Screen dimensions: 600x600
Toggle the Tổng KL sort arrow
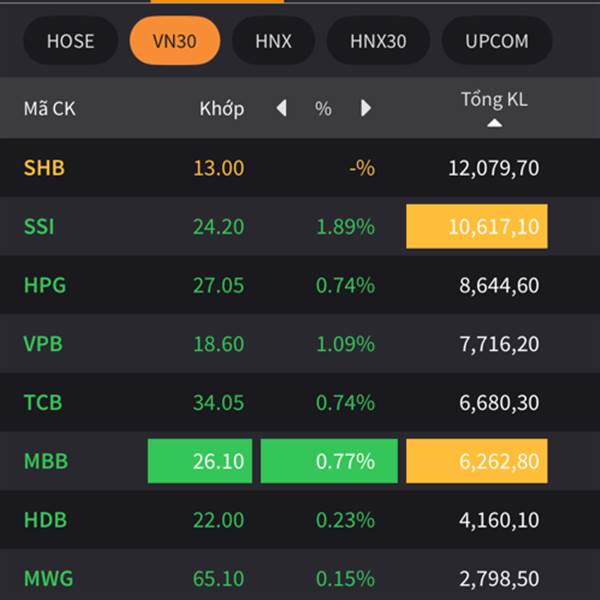click(494, 123)
